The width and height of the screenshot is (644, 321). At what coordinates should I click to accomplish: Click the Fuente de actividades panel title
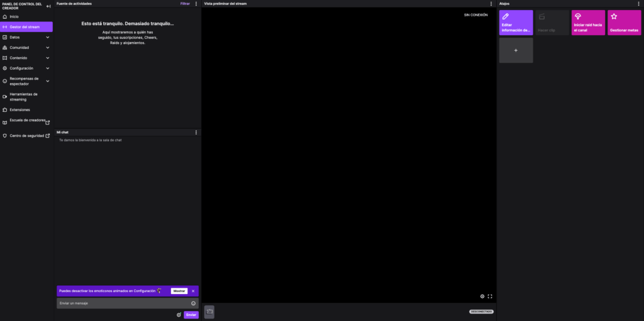(x=74, y=4)
